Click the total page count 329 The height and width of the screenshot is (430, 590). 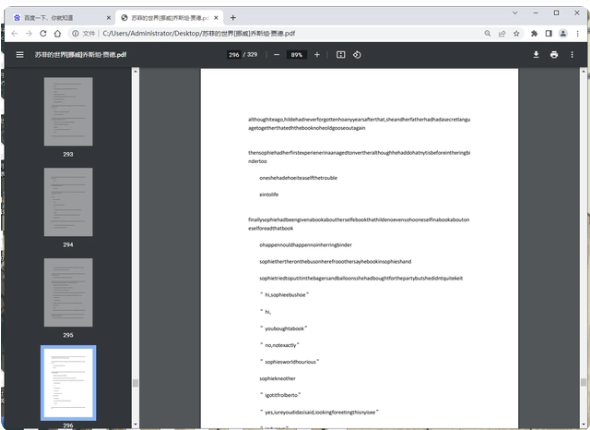click(252, 55)
